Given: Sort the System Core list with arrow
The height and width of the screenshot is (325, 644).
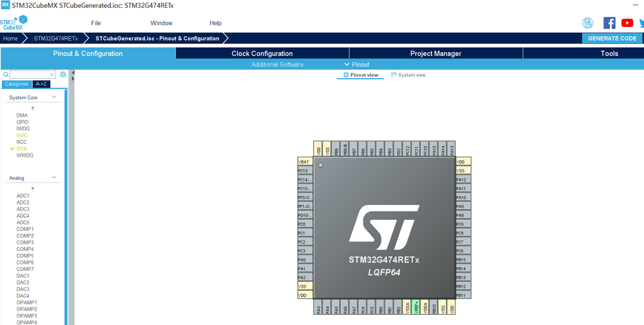Looking at the screenshot, I should 33,108.
